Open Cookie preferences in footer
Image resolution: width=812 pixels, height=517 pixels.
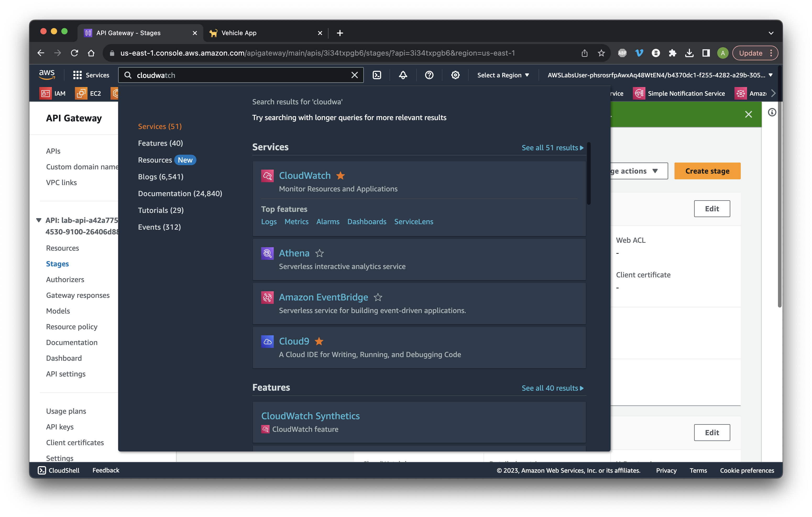(747, 470)
